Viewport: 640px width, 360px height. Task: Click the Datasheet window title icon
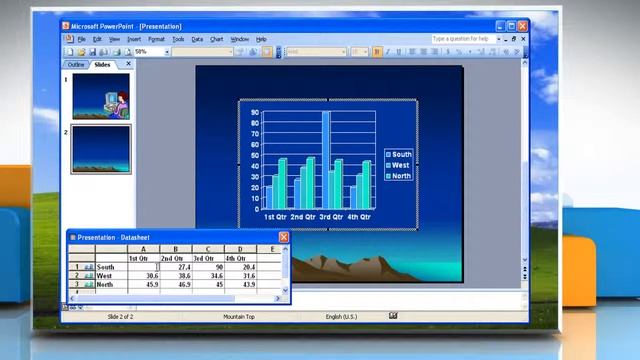point(73,237)
